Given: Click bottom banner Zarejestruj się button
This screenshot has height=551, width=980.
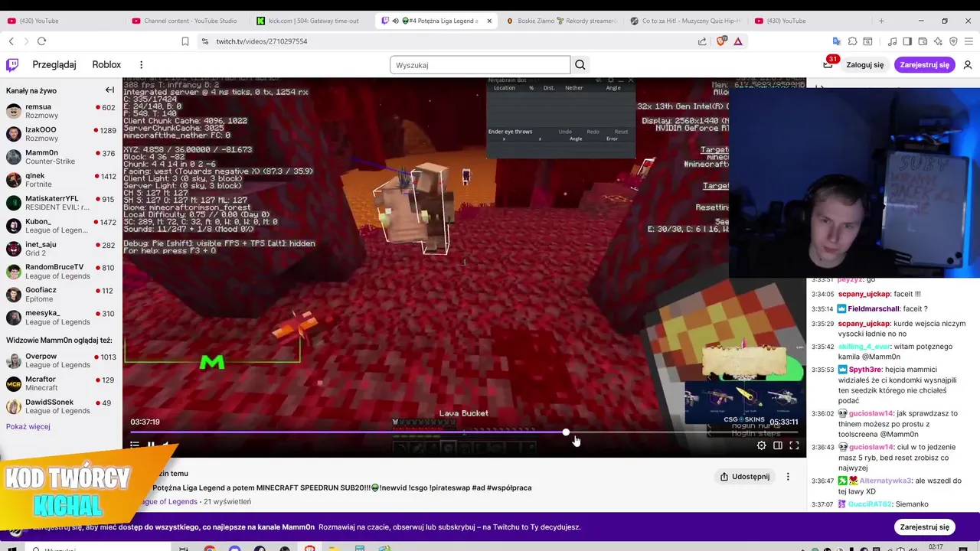Looking at the screenshot, I should point(925,527).
